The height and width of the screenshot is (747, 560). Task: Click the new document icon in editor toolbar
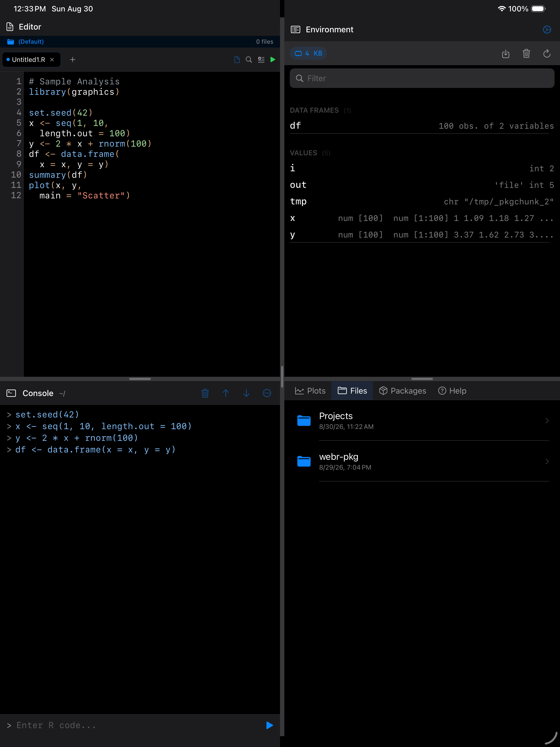[237, 59]
